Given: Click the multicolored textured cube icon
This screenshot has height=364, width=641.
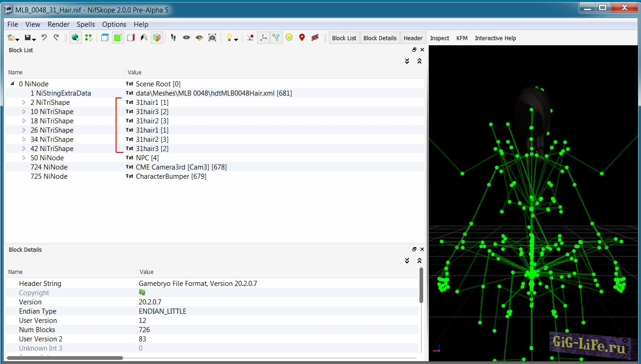Looking at the screenshot, I should 157,38.
